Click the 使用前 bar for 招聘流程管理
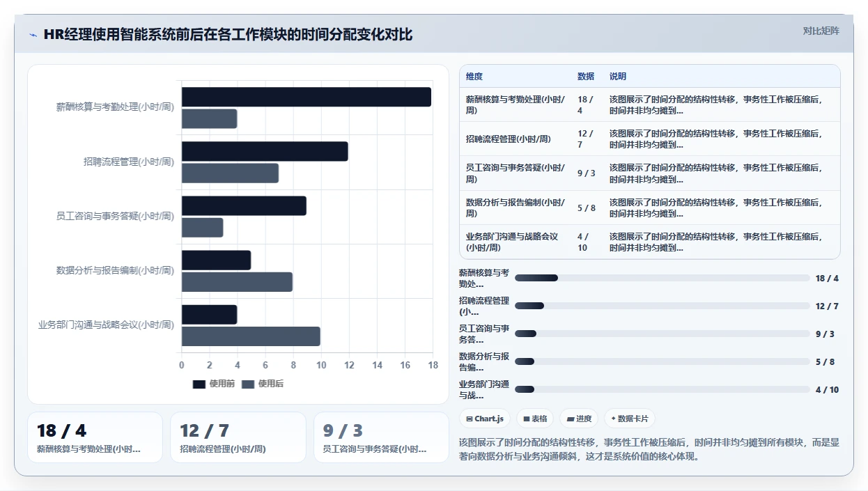Screen dimensions: 868x491 (265, 151)
